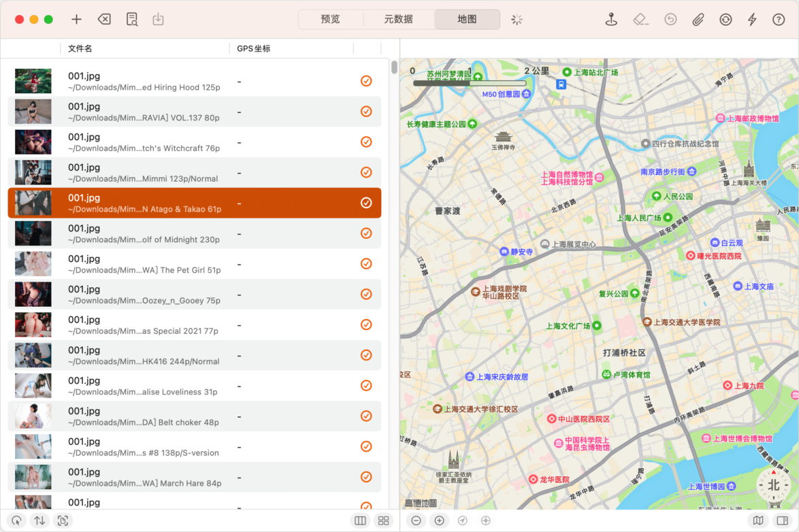
Task: Zoom out the map with minus button
Action: click(417, 520)
